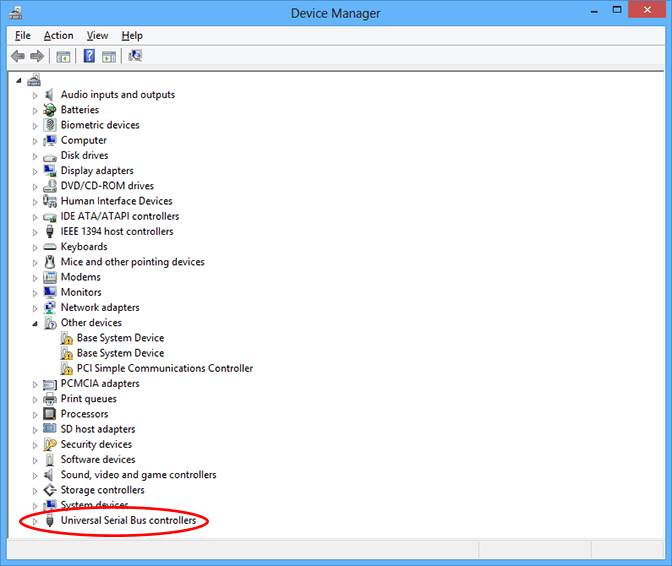
Task: Open the File menu
Action: tap(23, 36)
